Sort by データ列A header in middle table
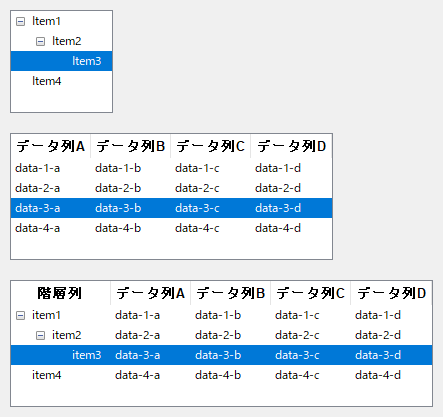443x417 pixels. coord(51,146)
